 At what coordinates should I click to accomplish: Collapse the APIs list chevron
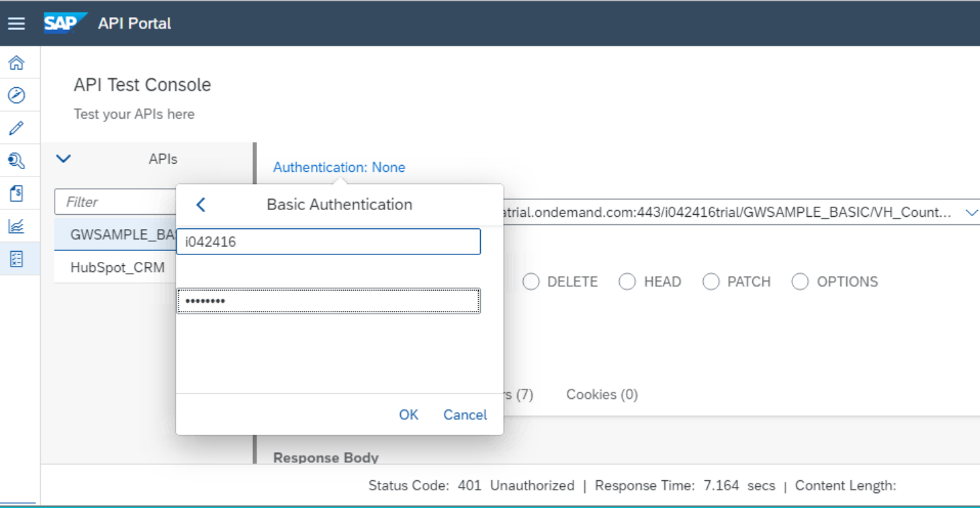click(63, 159)
